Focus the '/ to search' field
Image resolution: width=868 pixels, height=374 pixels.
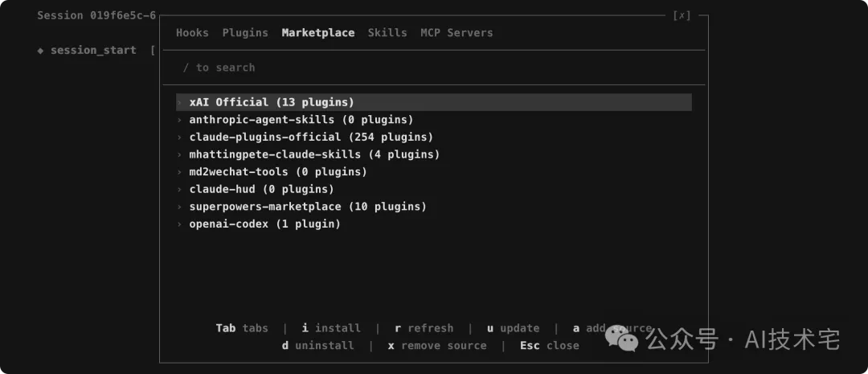pyautogui.click(x=433, y=68)
